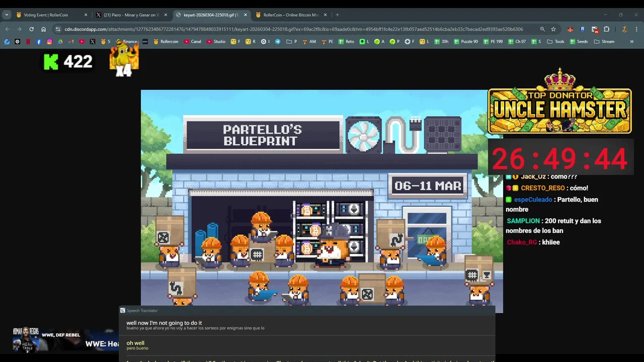
Task: Select chat user CRESTO_RESO
Action: (x=542, y=188)
